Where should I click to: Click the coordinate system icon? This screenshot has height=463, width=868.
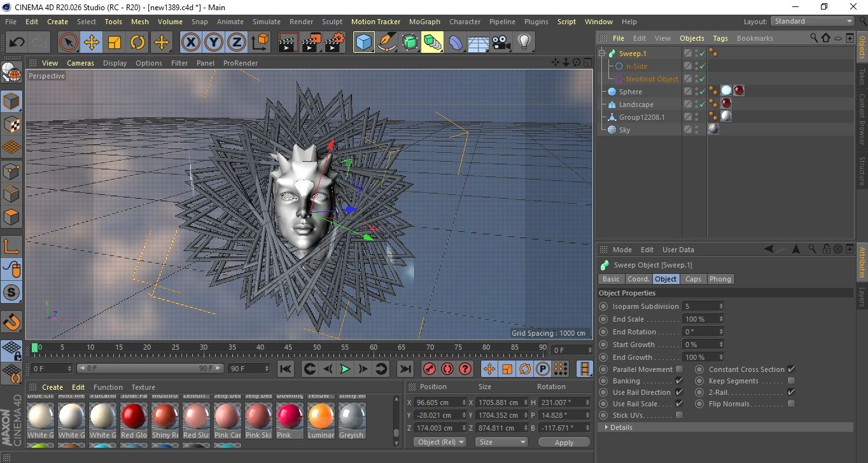(x=260, y=43)
